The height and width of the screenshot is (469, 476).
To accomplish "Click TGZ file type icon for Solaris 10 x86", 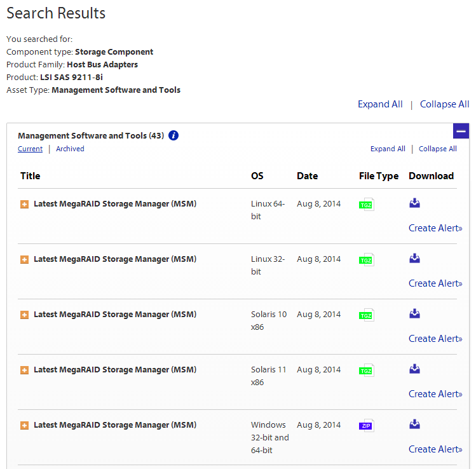I will [x=367, y=315].
